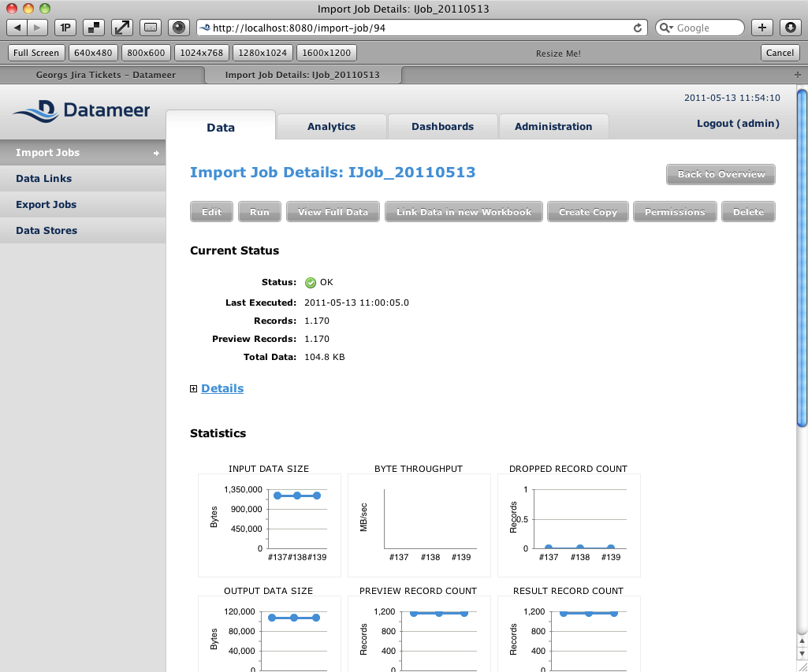
Task: Click the scrollbar up arrow
Action: pyautogui.click(x=802, y=641)
